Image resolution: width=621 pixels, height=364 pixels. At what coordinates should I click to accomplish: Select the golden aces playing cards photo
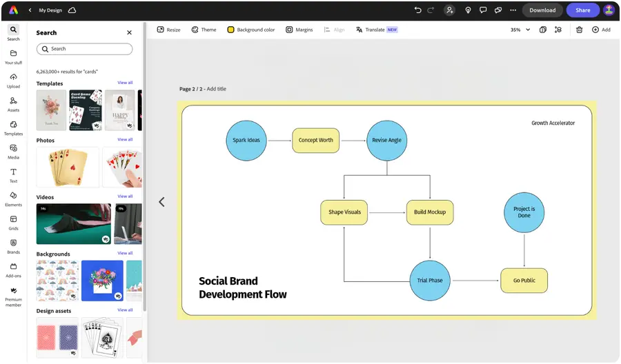(68, 167)
